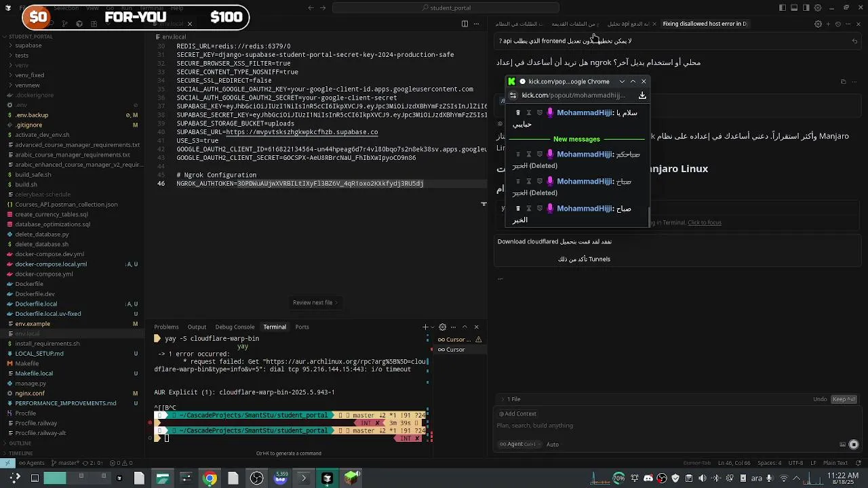Toggle the split editor icon above the code

point(465,24)
